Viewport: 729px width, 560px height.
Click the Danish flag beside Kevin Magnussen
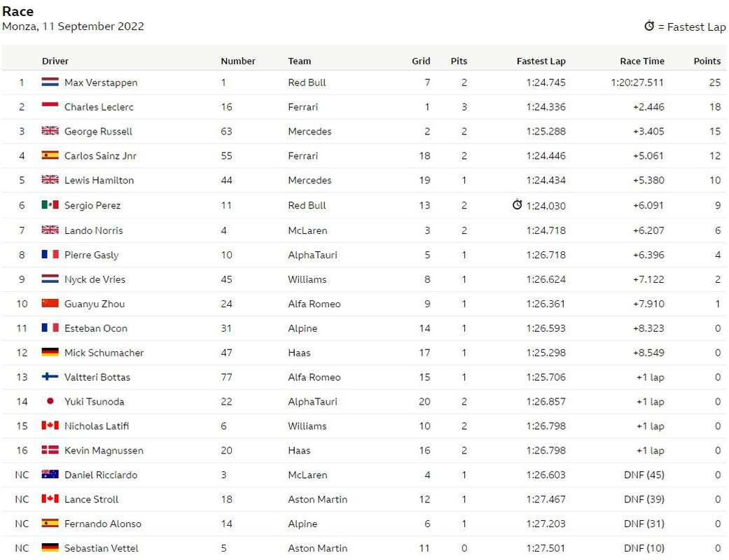pyautogui.click(x=50, y=450)
